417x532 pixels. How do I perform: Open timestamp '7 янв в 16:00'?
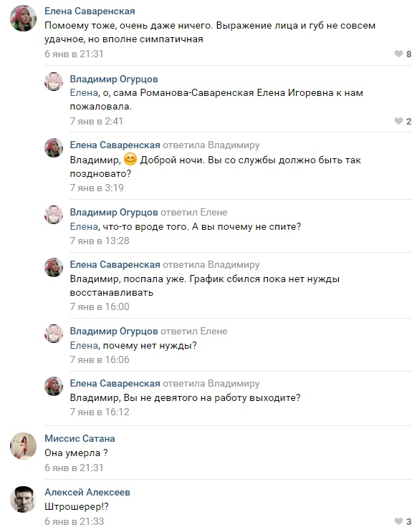[100, 306]
